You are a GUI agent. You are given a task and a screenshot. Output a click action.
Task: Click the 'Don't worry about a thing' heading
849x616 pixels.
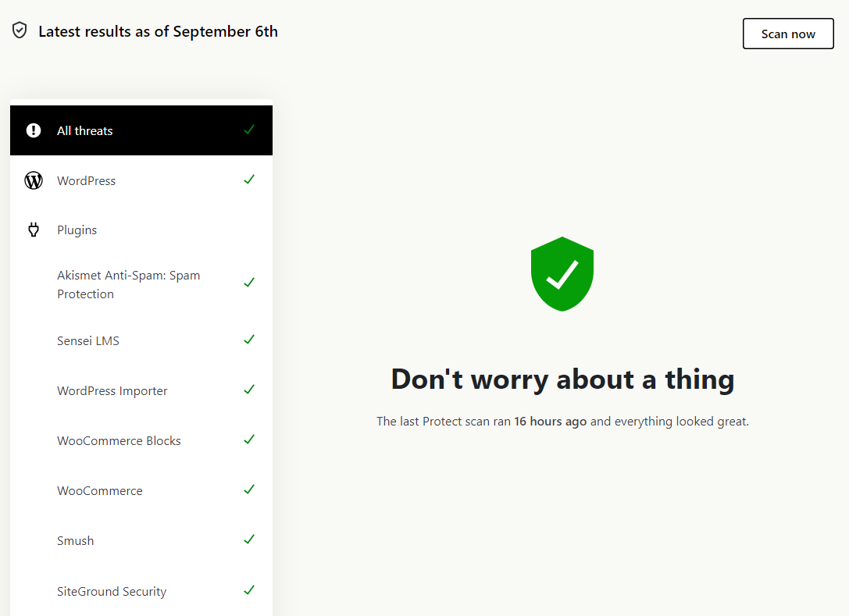click(562, 379)
